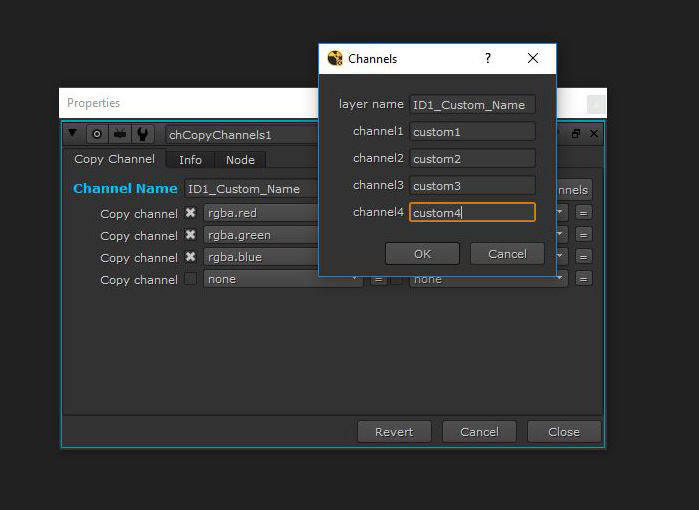
Task: Open the wrench settings icon
Action: click(142, 134)
